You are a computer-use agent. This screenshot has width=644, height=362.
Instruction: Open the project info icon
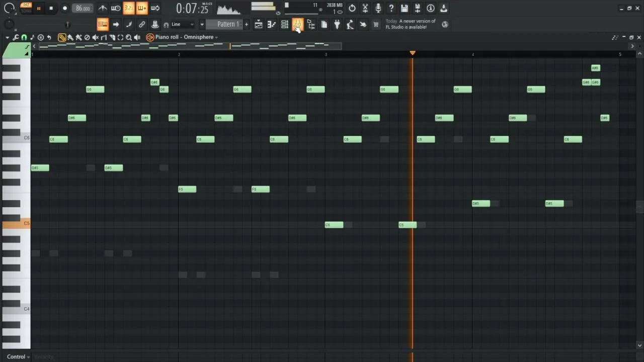[x=431, y=8]
